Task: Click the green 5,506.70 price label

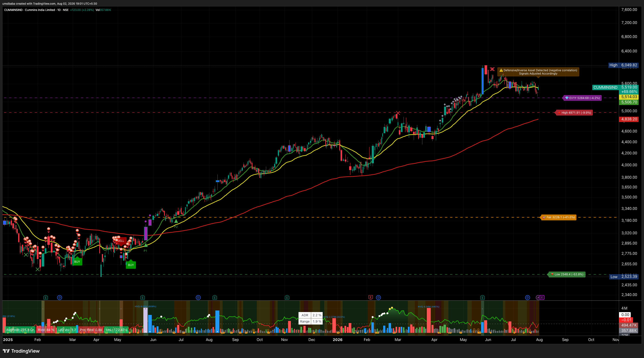Action: tap(629, 102)
